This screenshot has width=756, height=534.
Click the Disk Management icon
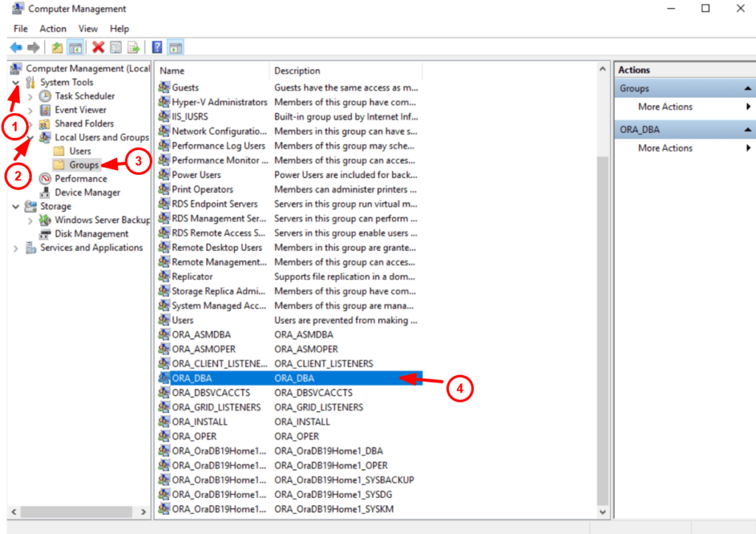click(45, 234)
